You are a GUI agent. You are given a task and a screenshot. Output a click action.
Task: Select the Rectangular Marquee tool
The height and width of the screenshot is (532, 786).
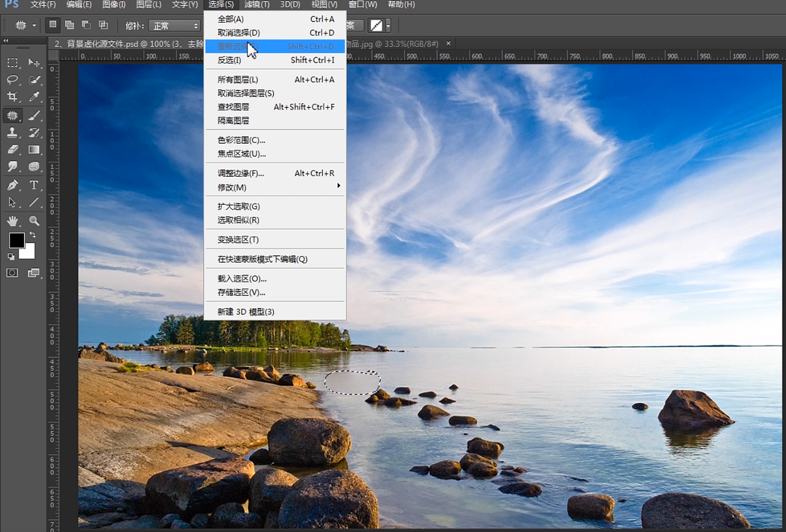pos(12,63)
